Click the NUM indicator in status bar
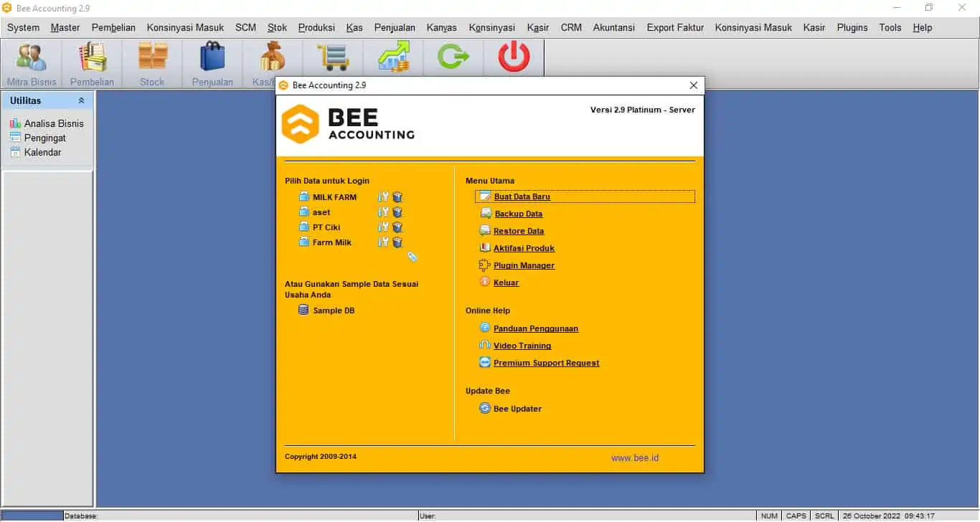 tap(769, 516)
